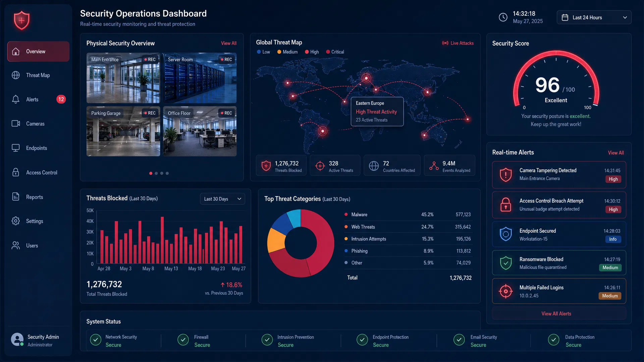Open the Alerts section
644x362 pixels.
point(38,99)
